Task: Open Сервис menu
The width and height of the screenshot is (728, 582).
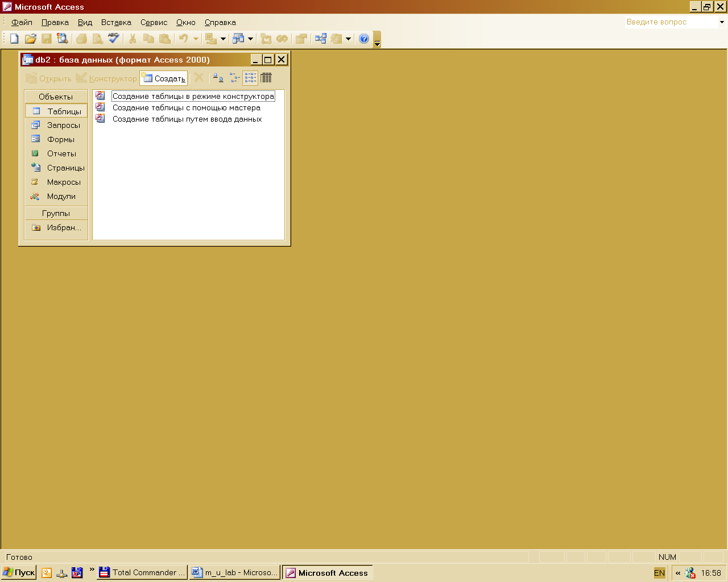Action: tap(154, 22)
